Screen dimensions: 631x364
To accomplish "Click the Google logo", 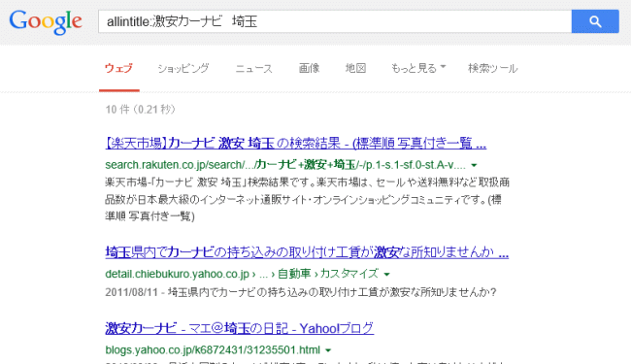I will (46, 22).
